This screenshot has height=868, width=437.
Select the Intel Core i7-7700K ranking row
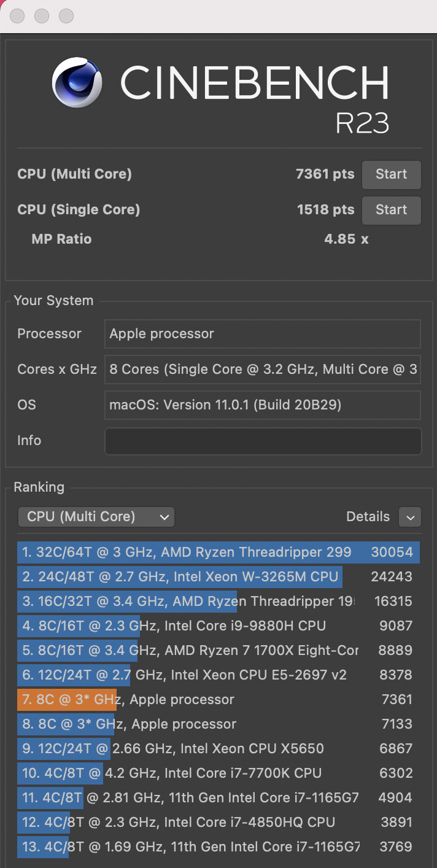pos(218,773)
